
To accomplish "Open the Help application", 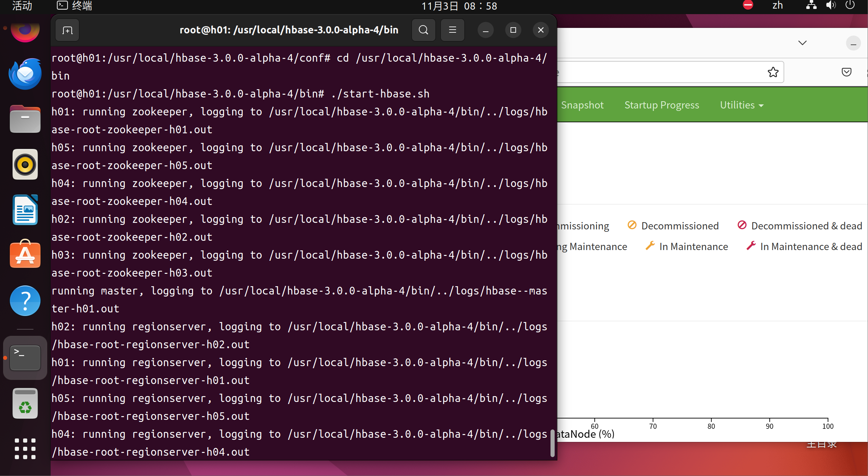I will click(25, 300).
